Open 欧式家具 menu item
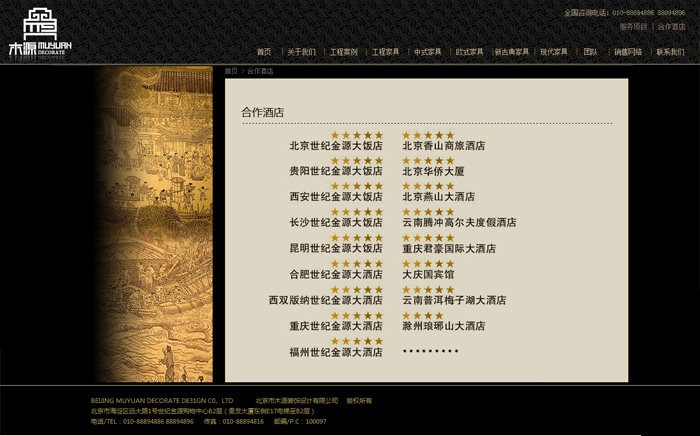The width and height of the screenshot is (700, 436). click(469, 52)
